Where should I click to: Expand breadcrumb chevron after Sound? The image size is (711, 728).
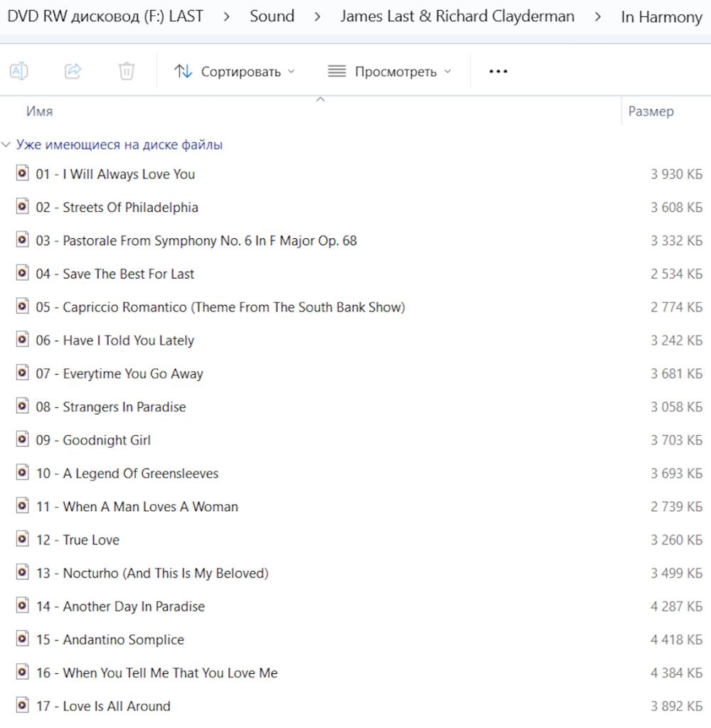coord(317,17)
